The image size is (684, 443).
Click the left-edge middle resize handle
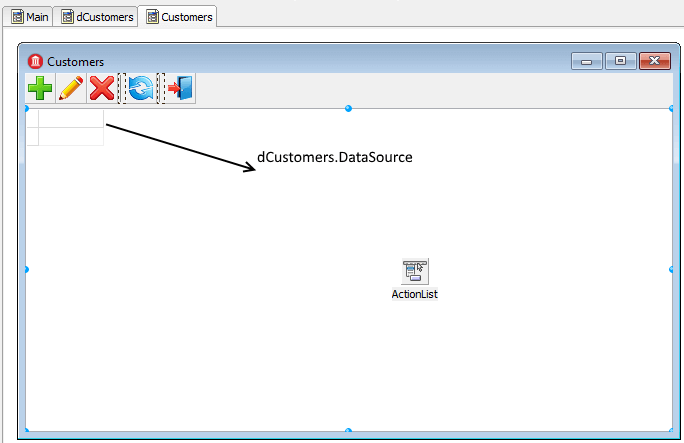(x=26, y=269)
